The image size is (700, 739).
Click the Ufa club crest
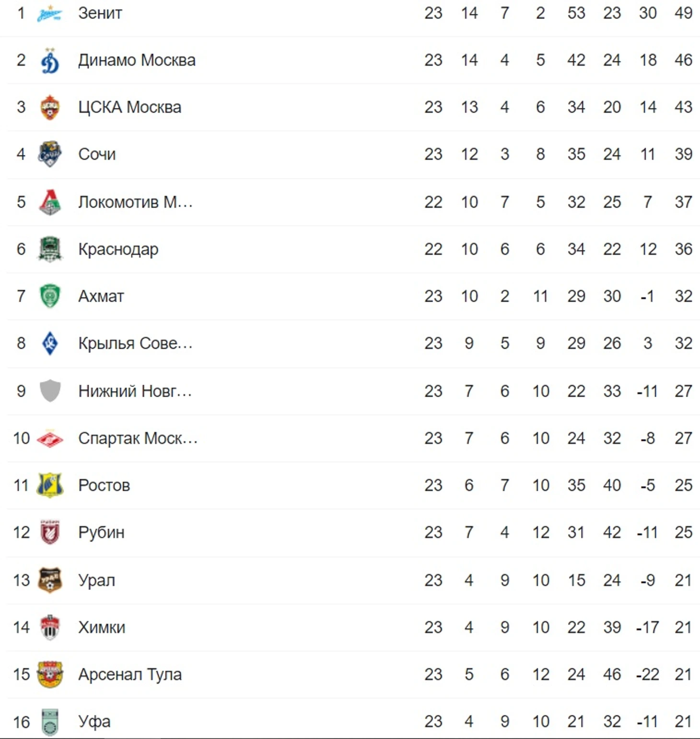tap(50, 722)
